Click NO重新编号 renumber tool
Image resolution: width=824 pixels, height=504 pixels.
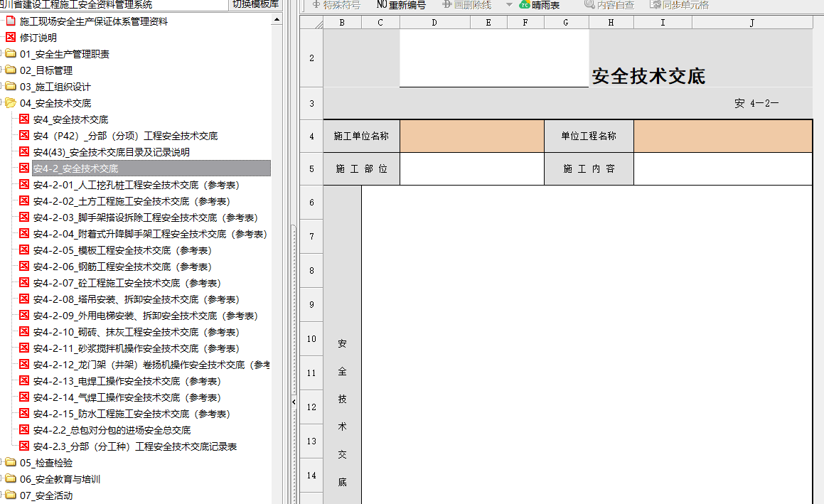(x=401, y=5)
